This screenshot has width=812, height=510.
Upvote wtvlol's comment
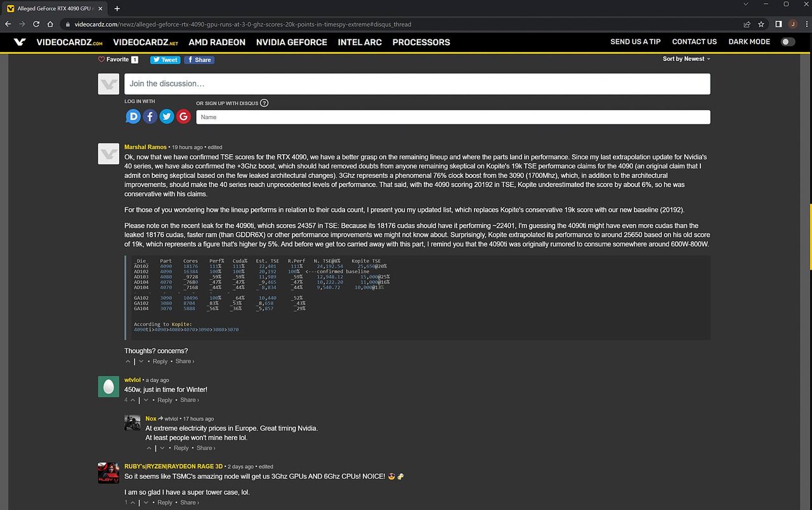coord(133,400)
